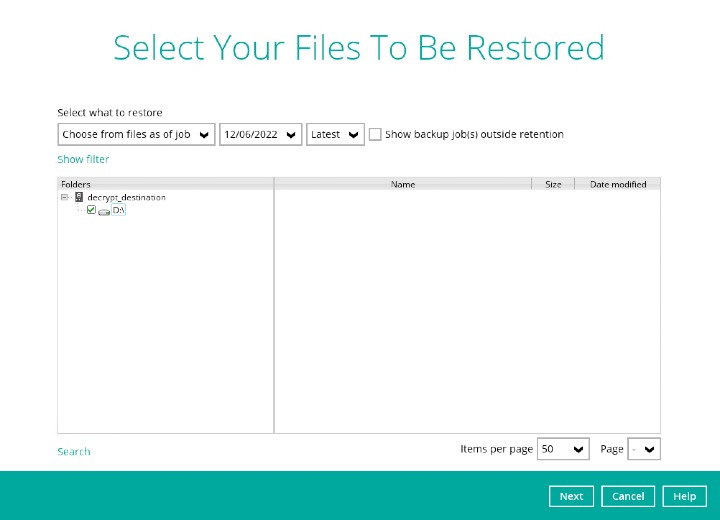Open the 'Choose from files as of job' dropdown
Viewport: 720px width, 520px height.
point(136,134)
